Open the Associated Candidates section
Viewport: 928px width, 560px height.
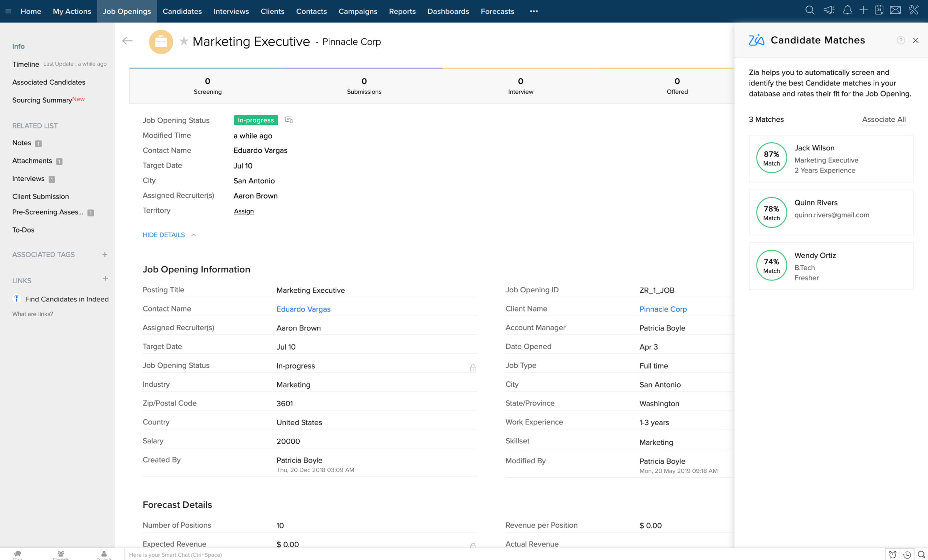[49, 82]
